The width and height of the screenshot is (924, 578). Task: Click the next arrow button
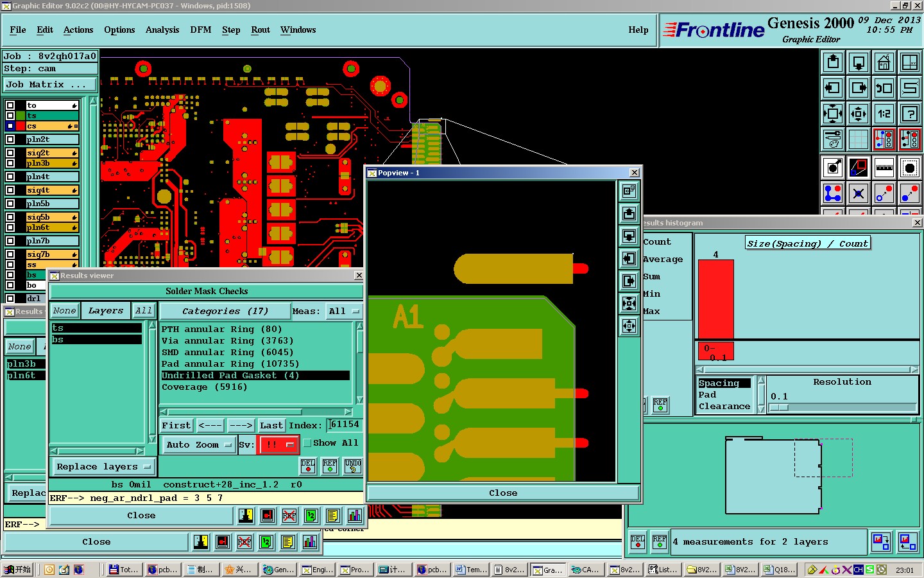coord(241,426)
